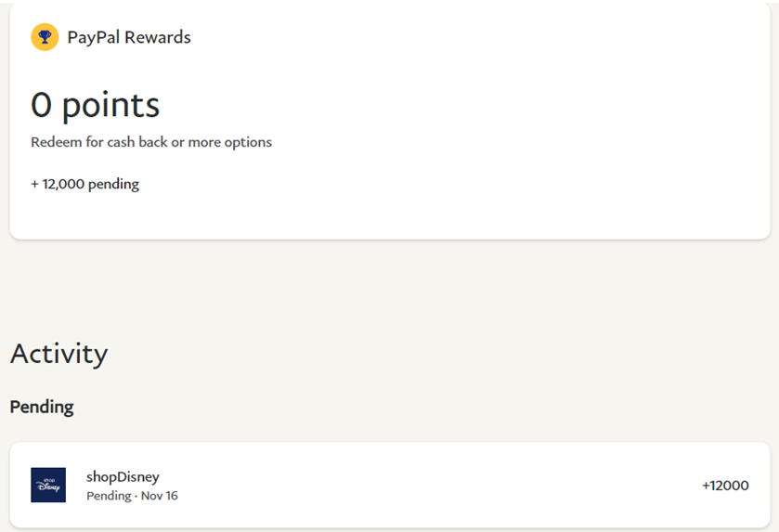This screenshot has width=779, height=532.
Task: Click the word "pending" under points balance
Action: point(113,184)
